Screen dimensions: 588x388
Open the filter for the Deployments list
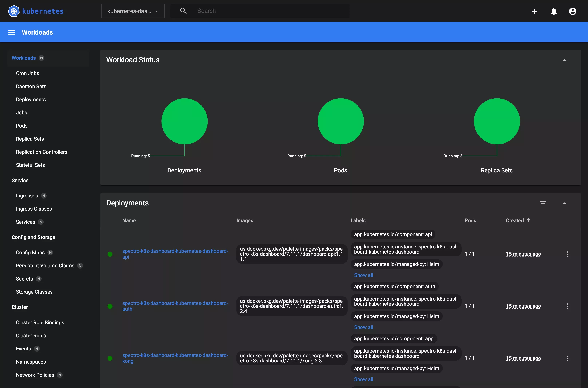click(x=543, y=203)
